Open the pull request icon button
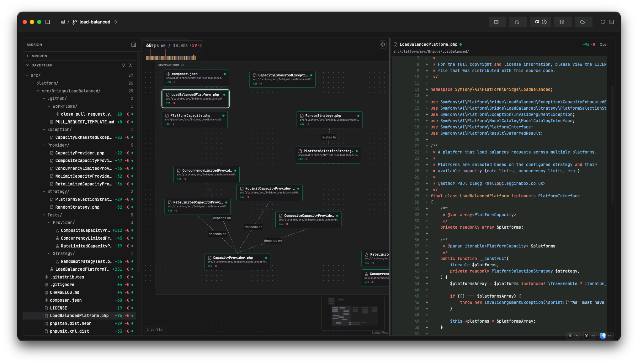 point(518,22)
